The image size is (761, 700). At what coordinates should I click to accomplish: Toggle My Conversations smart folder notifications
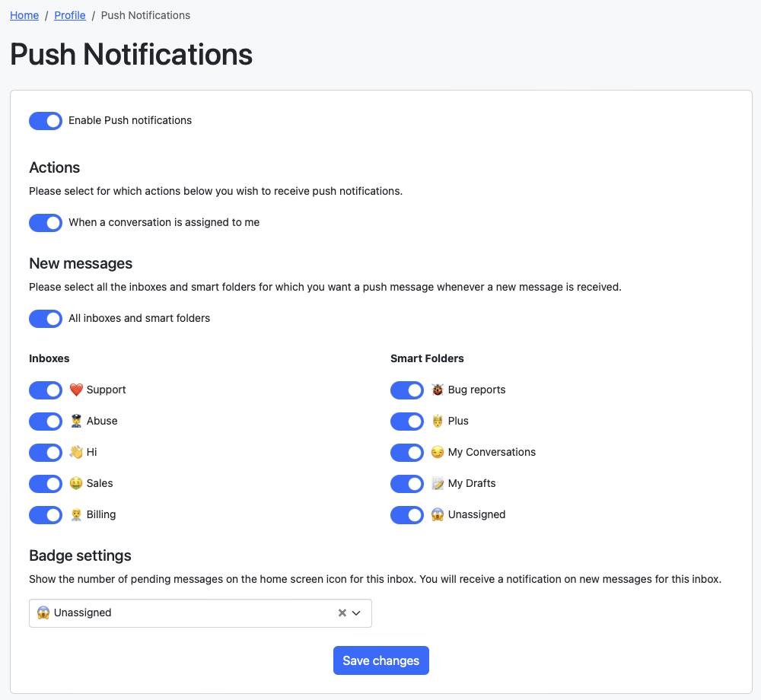click(x=407, y=453)
